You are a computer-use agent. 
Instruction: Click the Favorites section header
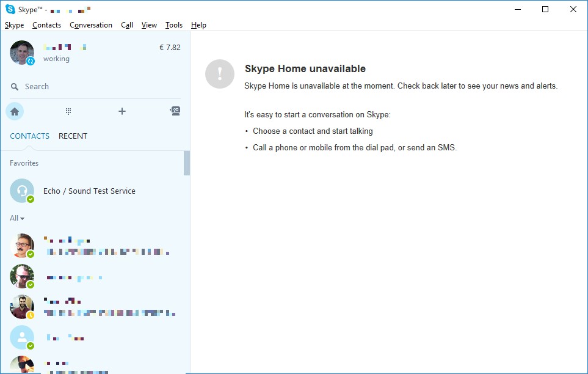tap(24, 163)
